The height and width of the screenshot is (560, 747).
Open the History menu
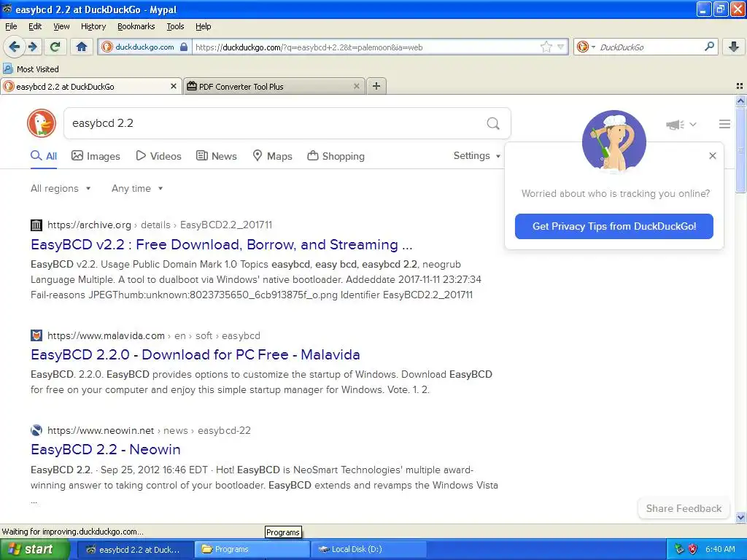[x=93, y=26]
